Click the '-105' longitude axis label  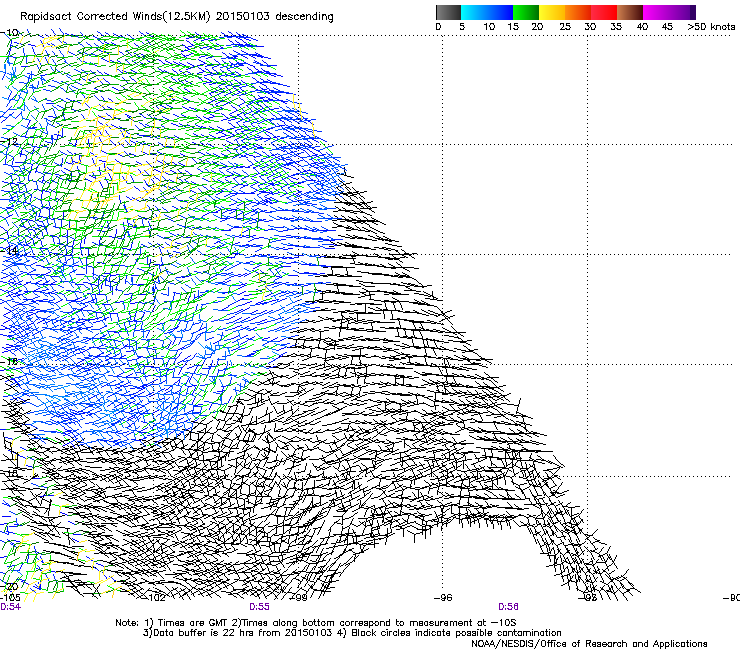[10, 598]
